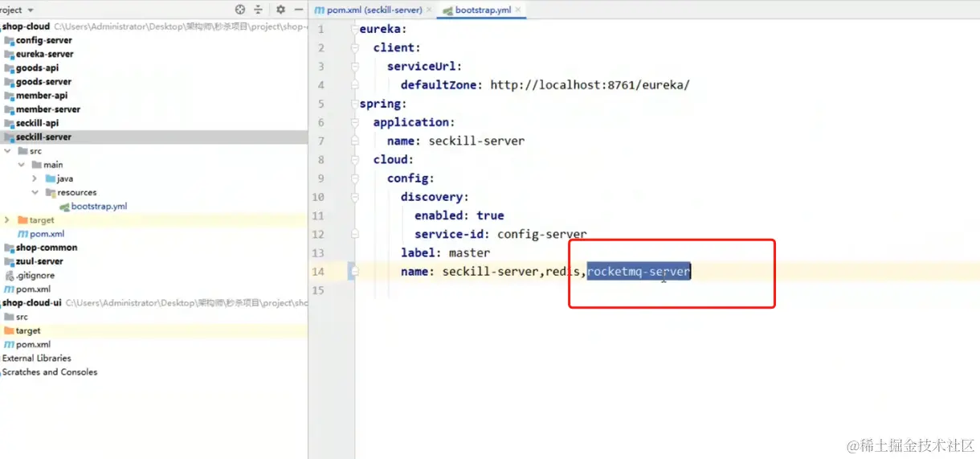Select src folder under shop-cloud-ui
Screen dimensions: 980x459
[x=22, y=317]
